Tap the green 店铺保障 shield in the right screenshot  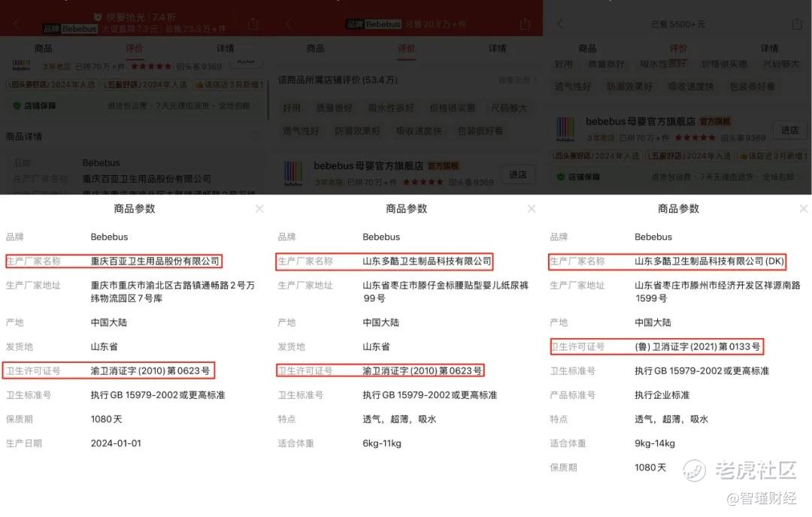tap(560, 177)
